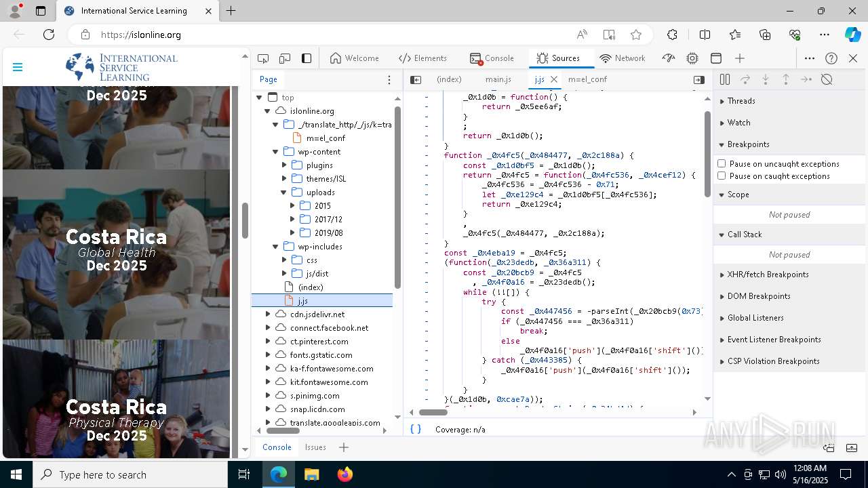Click the Step over next function call icon
The width and height of the screenshot is (868, 488).
pos(745,79)
